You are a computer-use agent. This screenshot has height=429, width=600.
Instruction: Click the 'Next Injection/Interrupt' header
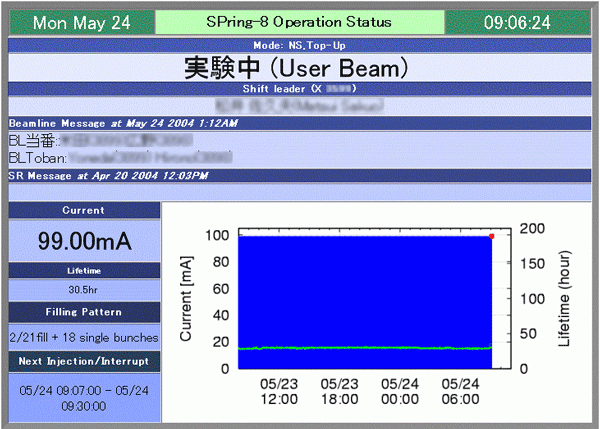click(84, 361)
